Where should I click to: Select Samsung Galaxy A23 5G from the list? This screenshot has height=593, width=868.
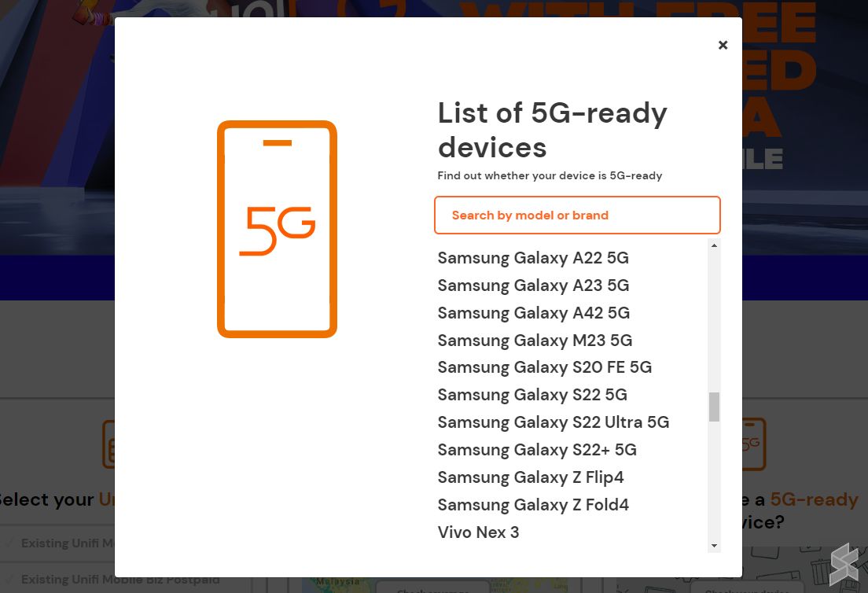click(533, 285)
